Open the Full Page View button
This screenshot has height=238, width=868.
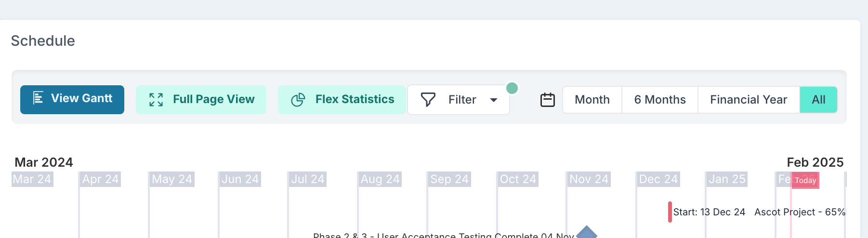(201, 100)
